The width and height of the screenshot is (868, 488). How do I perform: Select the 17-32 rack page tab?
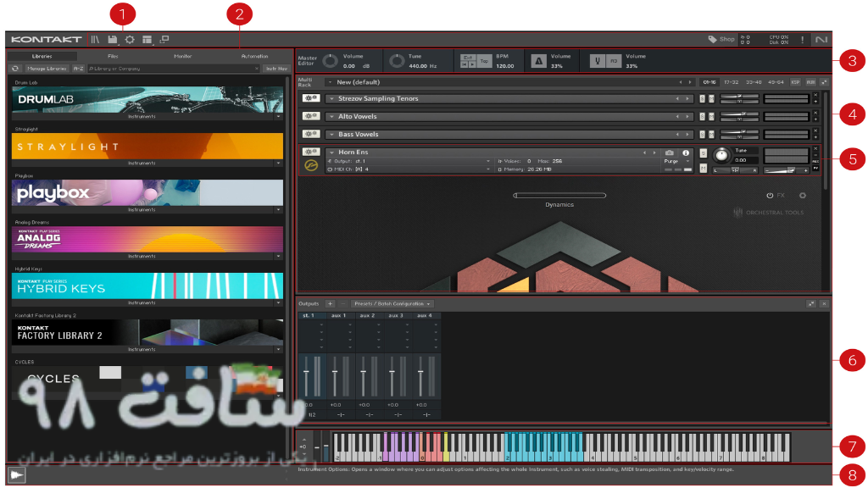(x=732, y=82)
